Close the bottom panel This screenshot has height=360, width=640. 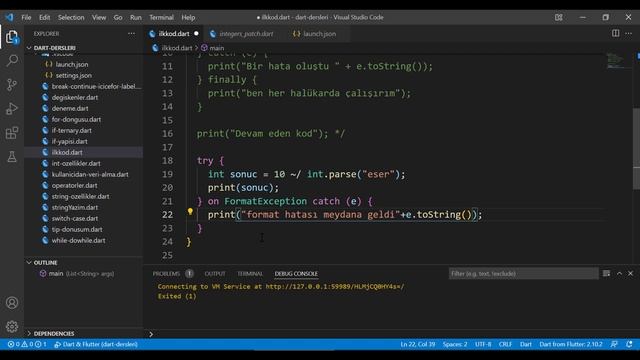click(x=631, y=273)
